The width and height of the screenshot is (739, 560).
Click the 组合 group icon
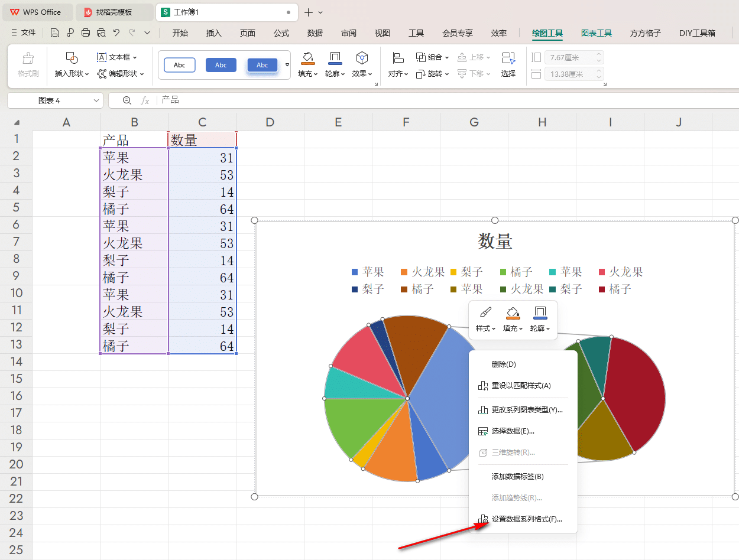point(421,57)
